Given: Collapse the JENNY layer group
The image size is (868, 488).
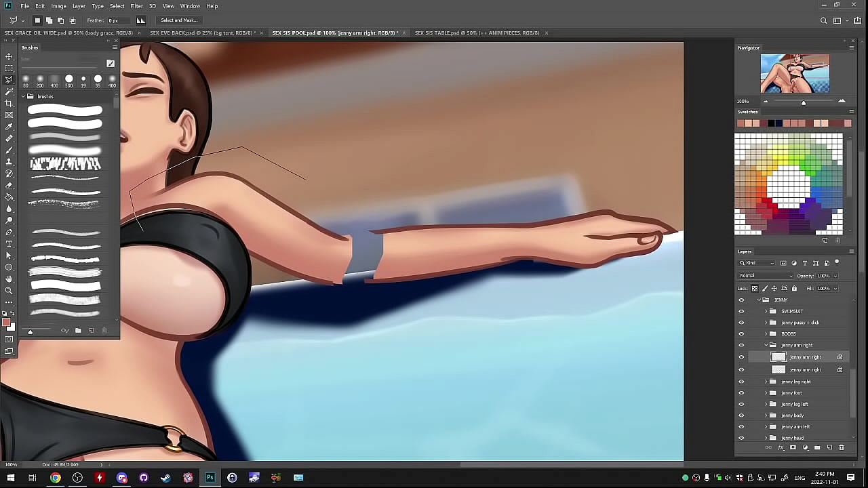Looking at the screenshot, I should click(x=759, y=300).
